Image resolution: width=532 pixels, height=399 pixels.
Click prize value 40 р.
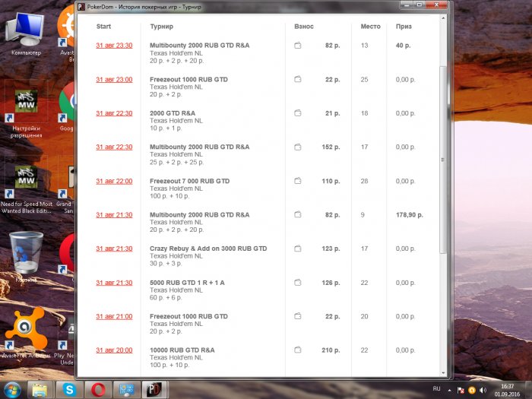[403, 46]
